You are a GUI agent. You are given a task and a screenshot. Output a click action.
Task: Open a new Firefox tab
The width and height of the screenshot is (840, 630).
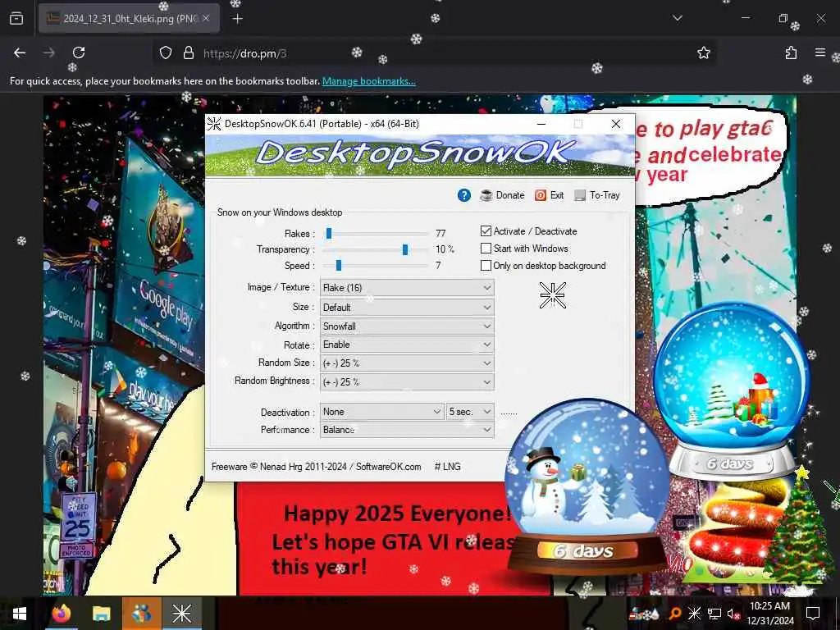tap(237, 19)
